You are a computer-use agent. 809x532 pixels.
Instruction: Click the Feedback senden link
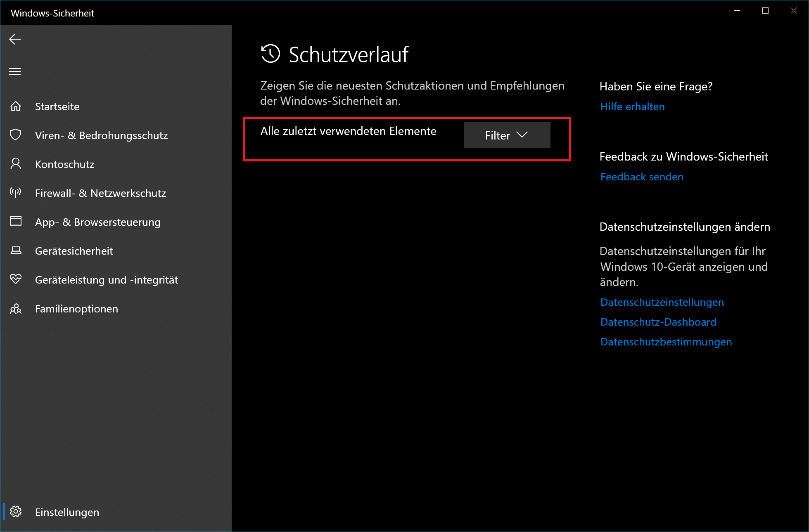(642, 177)
